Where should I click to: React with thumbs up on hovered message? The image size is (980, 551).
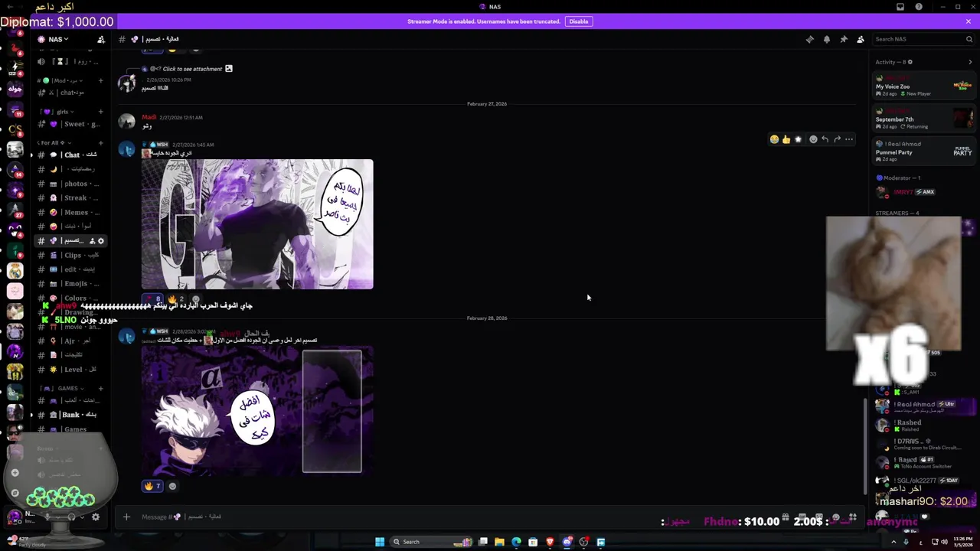point(786,139)
